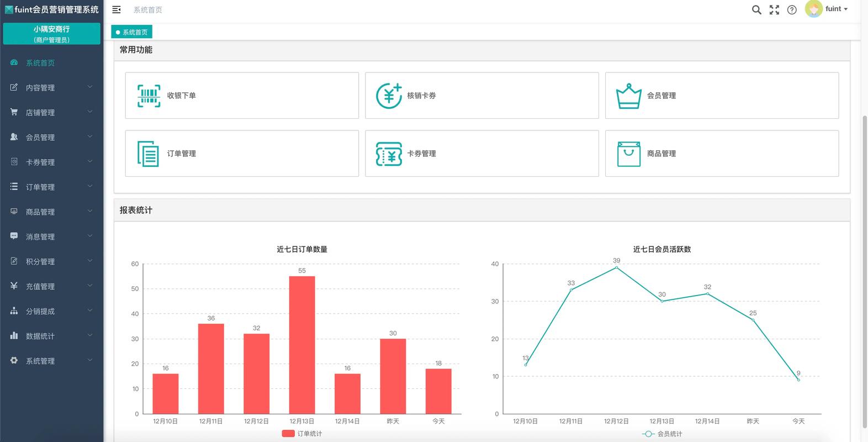The width and height of the screenshot is (868, 442).
Task: Open the 数据统计 sidebar menu
Action: [x=51, y=336]
